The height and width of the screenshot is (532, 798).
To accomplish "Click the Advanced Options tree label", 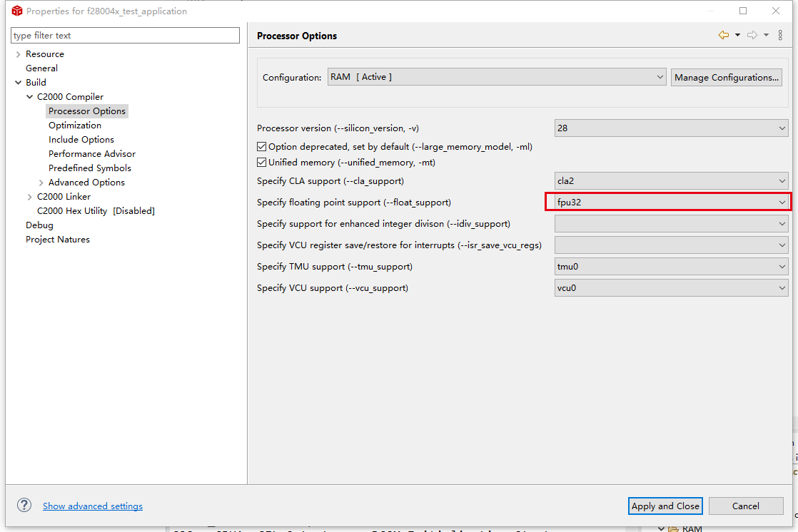I will (x=86, y=182).
